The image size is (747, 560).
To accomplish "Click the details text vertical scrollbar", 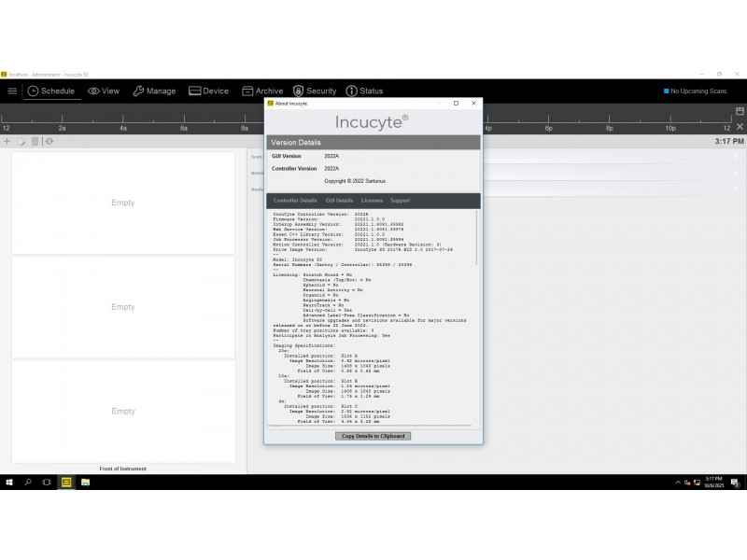I will point(476,238).
